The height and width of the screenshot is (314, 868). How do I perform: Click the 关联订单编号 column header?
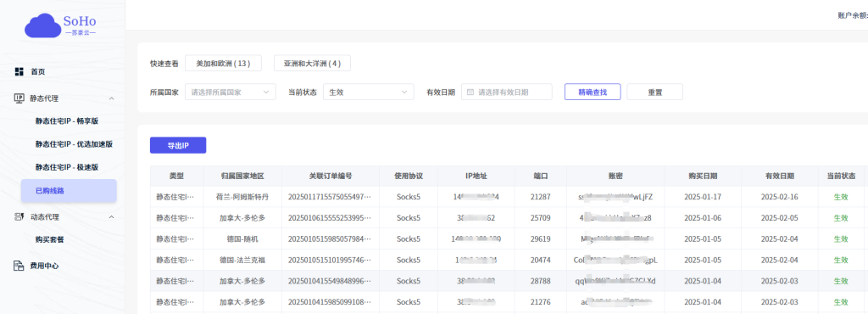[331, 176]
